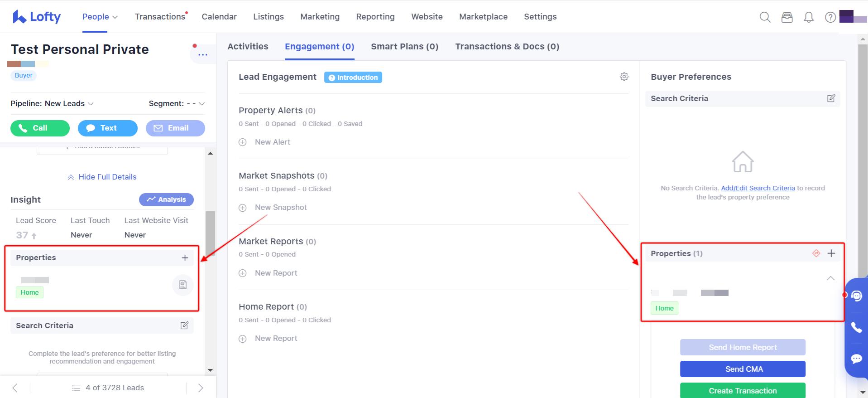This screenshot has height=398, width=868.
Task: Click the left panel vertical scrollbar
Action: pyautogui.click(x=210, y=233)
